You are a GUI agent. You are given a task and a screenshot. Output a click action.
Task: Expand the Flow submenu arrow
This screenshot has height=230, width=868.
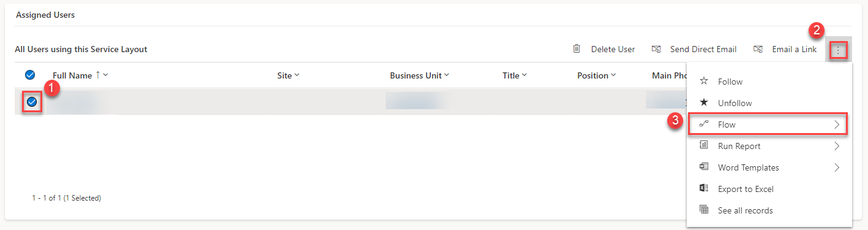(x=837, y=125)
